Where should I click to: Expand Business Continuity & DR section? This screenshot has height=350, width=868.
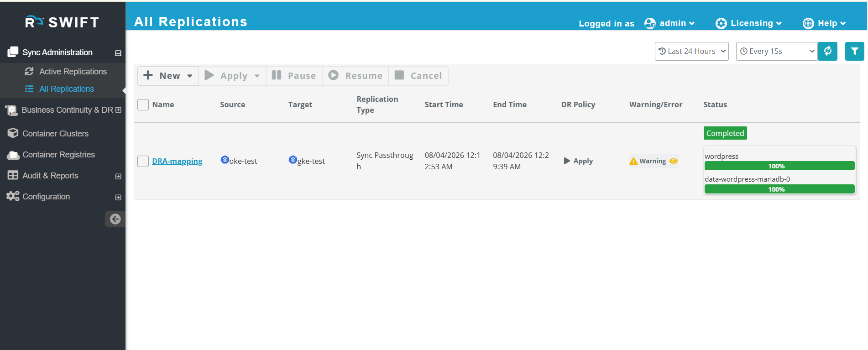click(119, 110)
